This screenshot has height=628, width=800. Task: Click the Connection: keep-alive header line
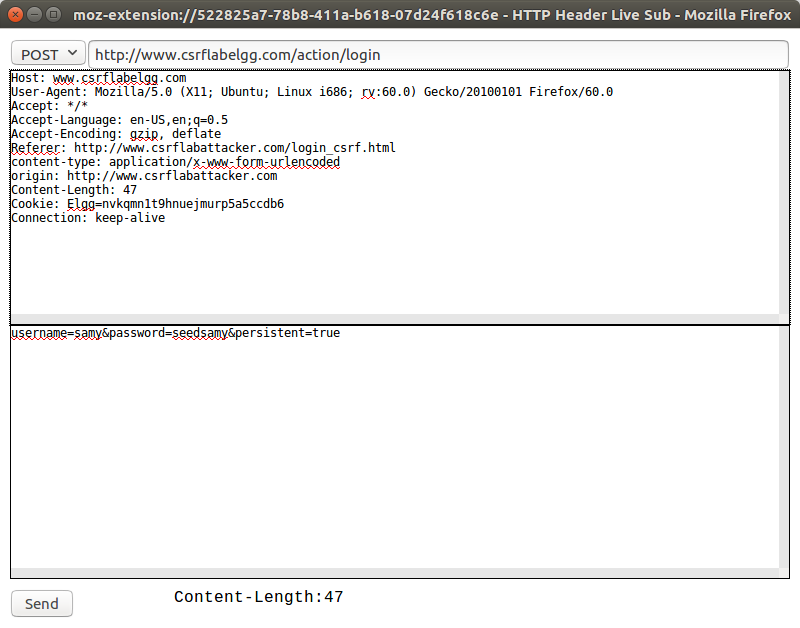[x=88, y=218]
